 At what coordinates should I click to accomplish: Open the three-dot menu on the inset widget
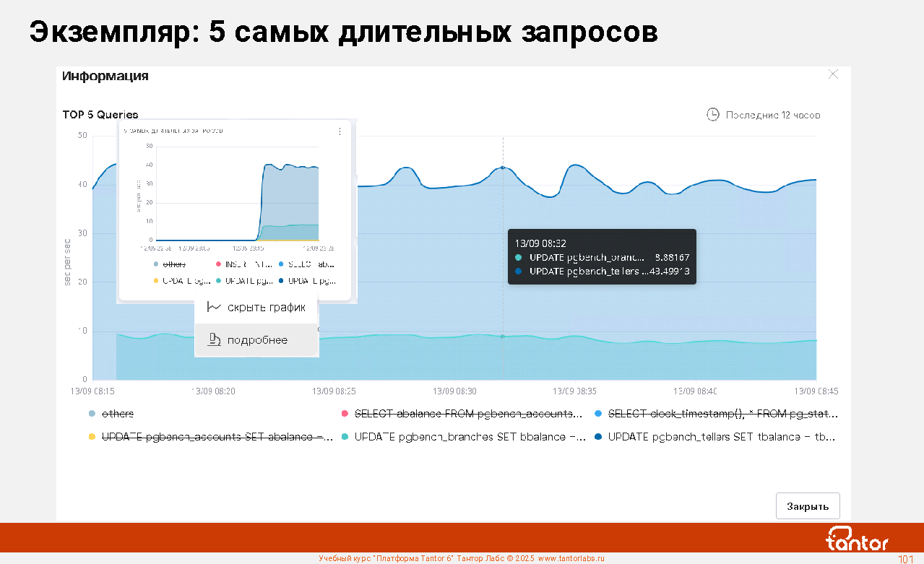(340, 131)
